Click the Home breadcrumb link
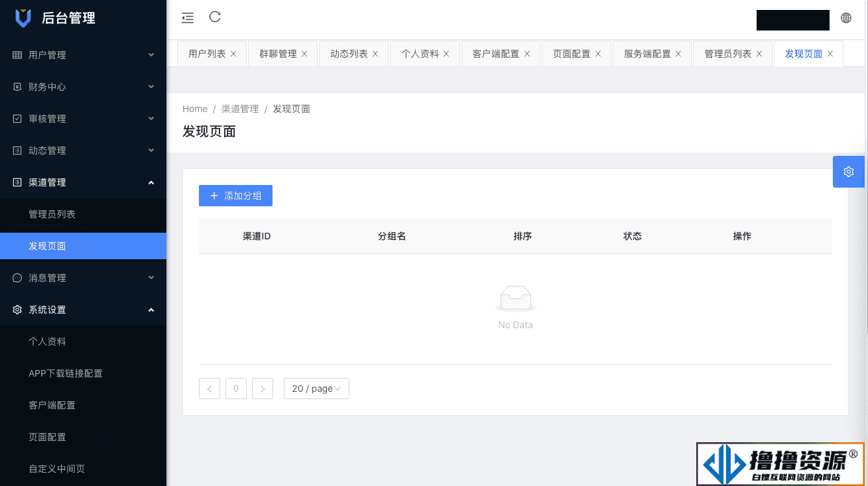The height and width of the screenshot is (486, 868). tap(195, 109)
